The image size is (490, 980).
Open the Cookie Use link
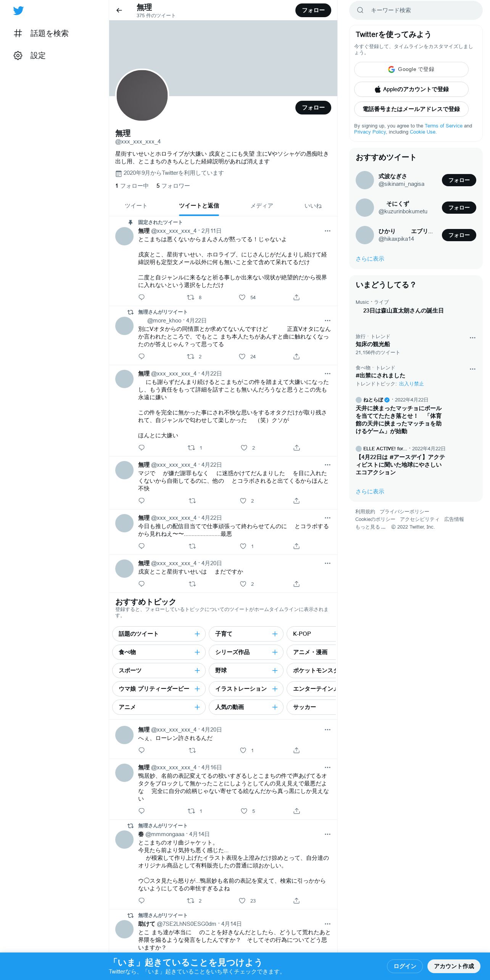coord(422,132)
